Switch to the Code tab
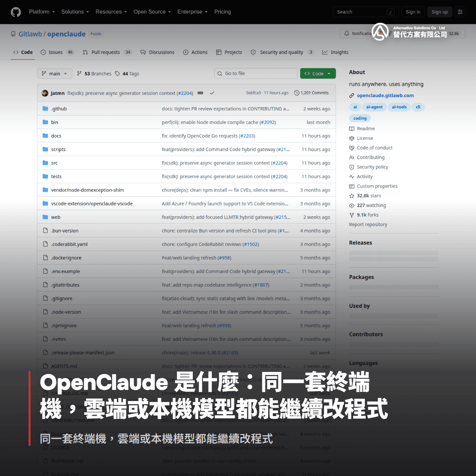Image resolution: width=476 pixels, height=476 pixels. [x=23, y=52]
